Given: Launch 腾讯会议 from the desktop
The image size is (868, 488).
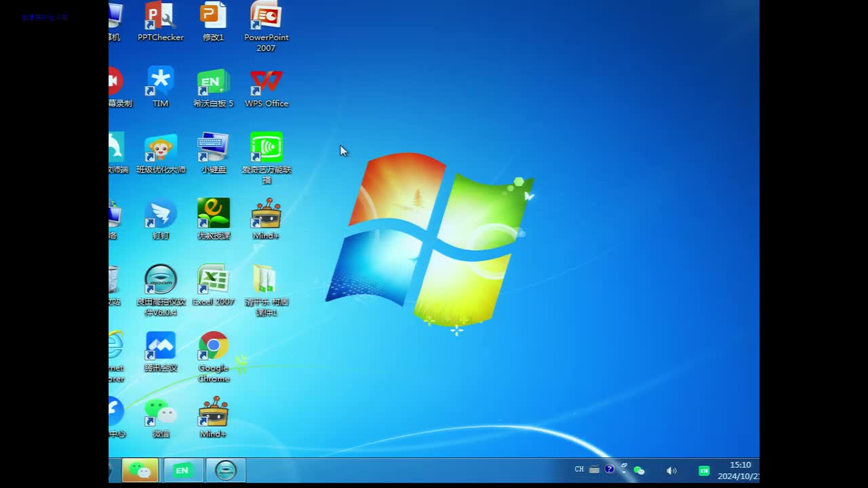Looking at the screenshot, I should 161,351.
